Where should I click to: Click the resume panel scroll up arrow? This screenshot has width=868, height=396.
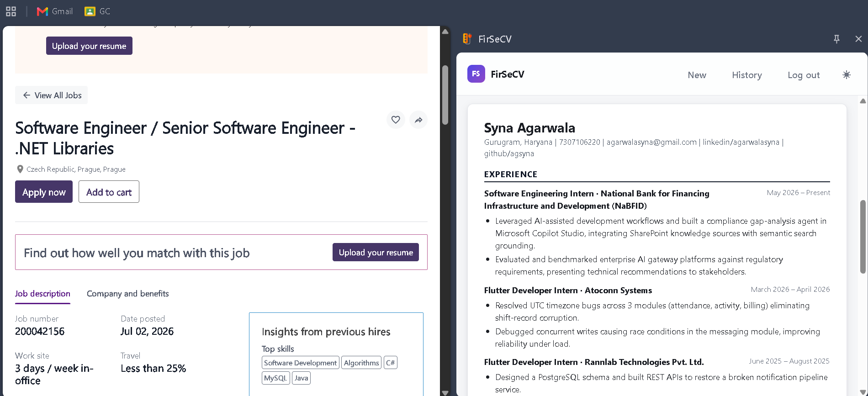pos(863,101)
